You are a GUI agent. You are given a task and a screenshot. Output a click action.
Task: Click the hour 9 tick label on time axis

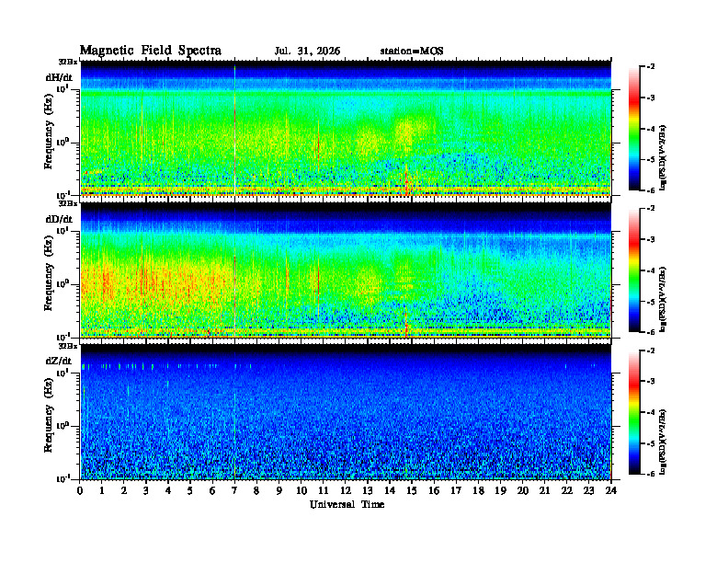click(x=279, y=491)
